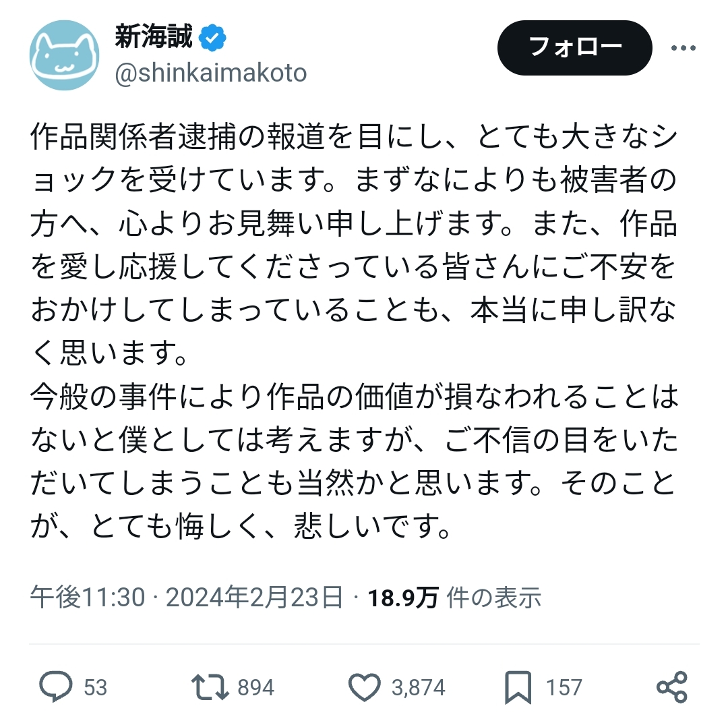
Task: Click the bookmark count 157
Action: point(564,687)
